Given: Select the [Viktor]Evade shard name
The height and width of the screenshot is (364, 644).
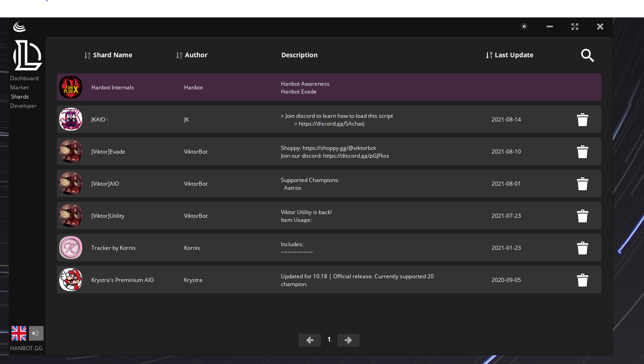Looking at the screenshot, I should click(x=108, y=152).
